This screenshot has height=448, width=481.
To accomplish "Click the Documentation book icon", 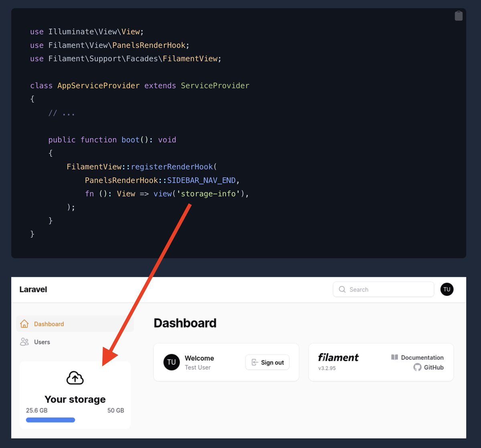I will (394, 357).
